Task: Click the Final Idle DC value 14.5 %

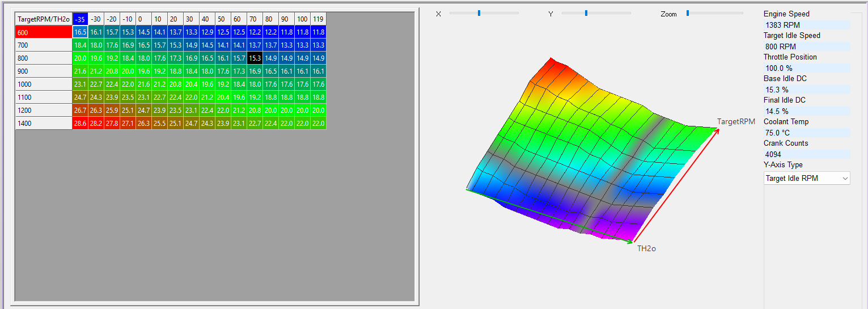Action: [x=807, y=111]
